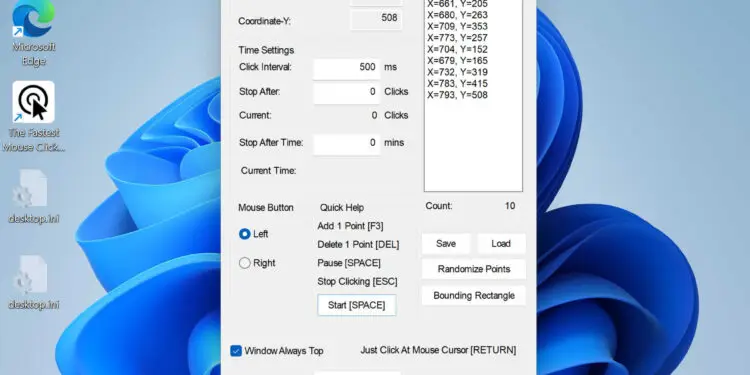Click the Start [SPACE] button
This screenshot has height=375, width=750.
tap(357, 305)
